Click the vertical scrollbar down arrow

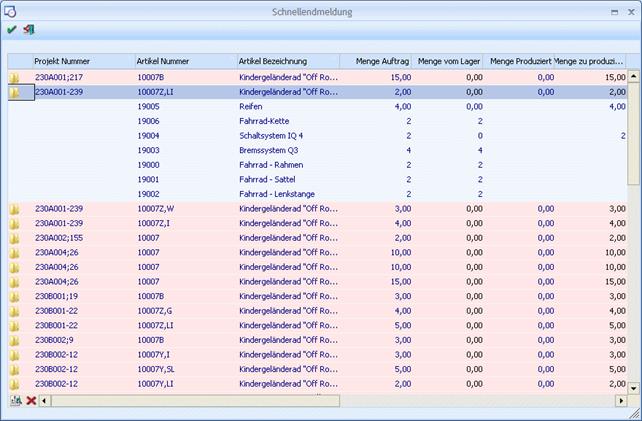pos(633,387)
